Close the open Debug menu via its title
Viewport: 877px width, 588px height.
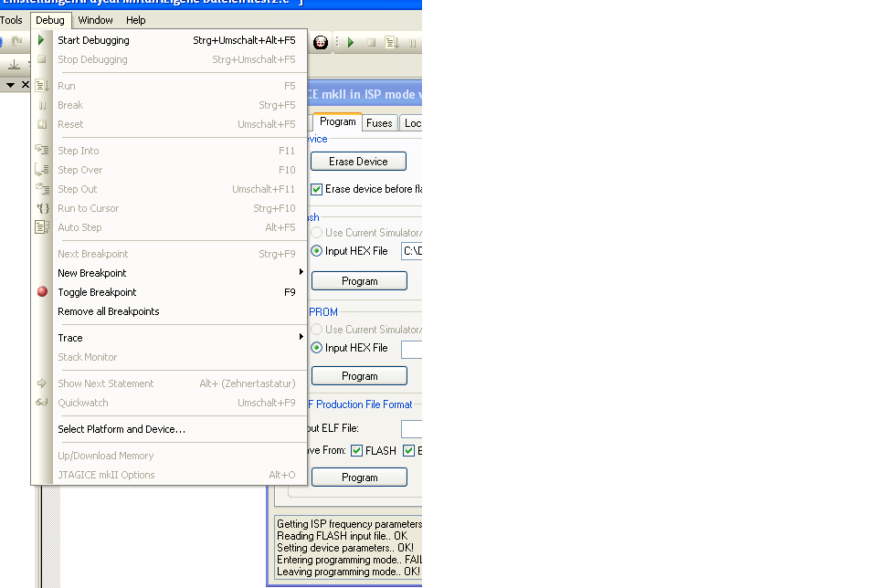[x=50, y=20]
